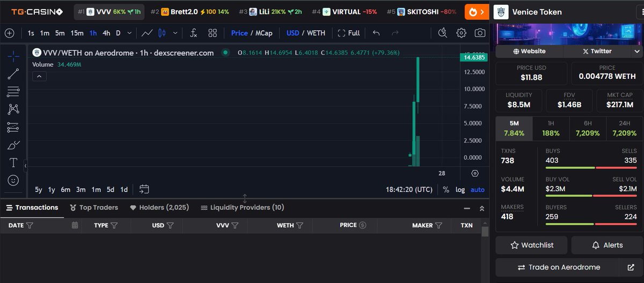Switch quote currency to WETH
644x283 pixels.
pyautogui.click(x=316, y=33)
